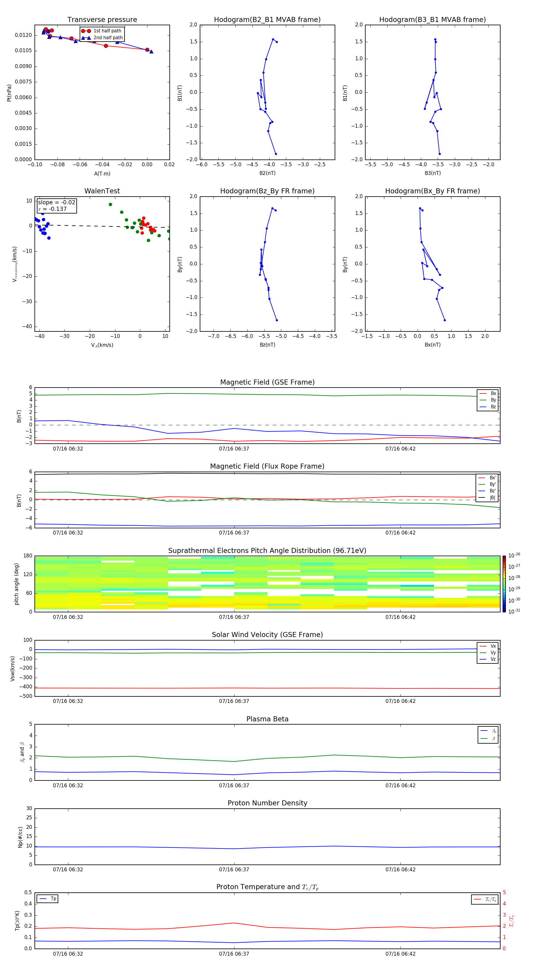535x980 pixels.
Task: Click the 'Bx(nT)' x-axis label
Action: [432, 345]
